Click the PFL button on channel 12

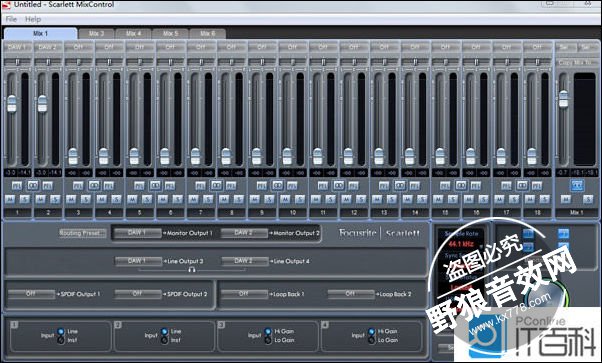coord(353,186)
